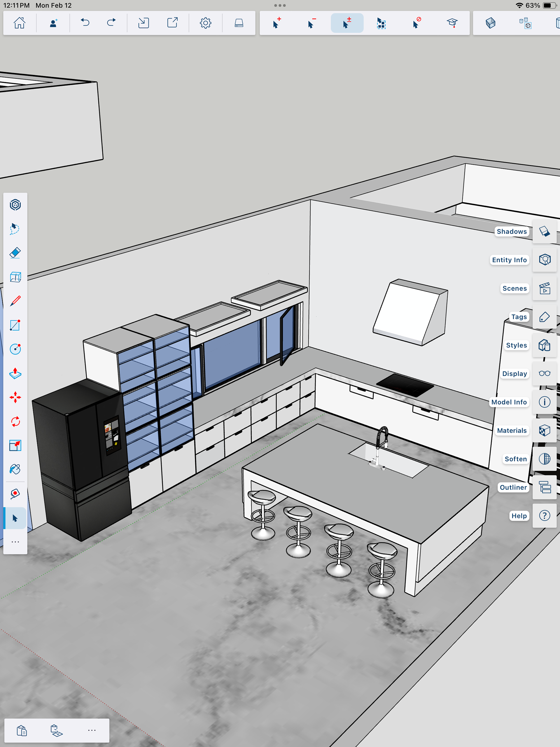Select the Push/Pull tool

click(15, 373)
